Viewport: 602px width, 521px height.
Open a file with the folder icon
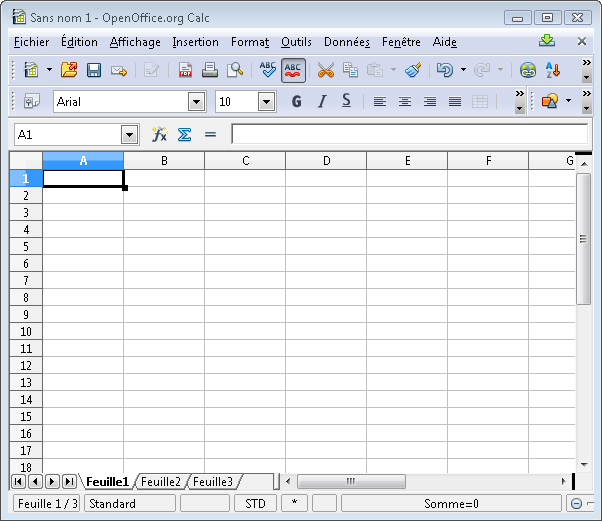click(x=69, y=70)
